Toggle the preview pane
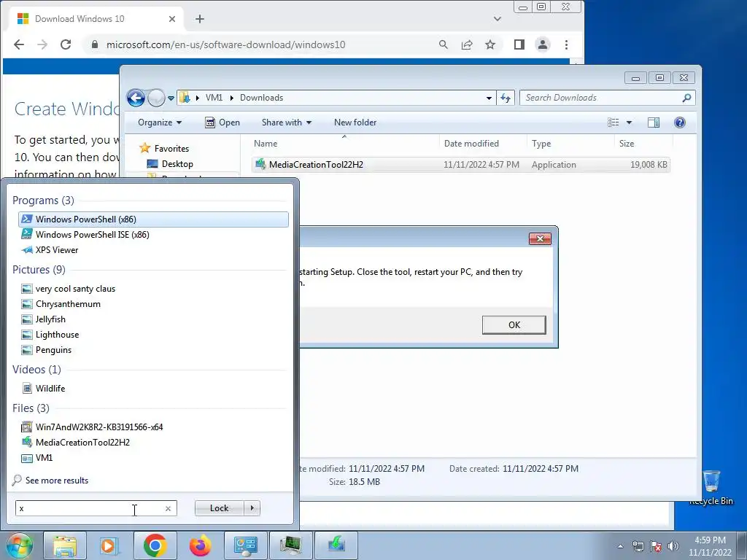Image resolution: width=747 pixels, height=560 pixels. 654,122
